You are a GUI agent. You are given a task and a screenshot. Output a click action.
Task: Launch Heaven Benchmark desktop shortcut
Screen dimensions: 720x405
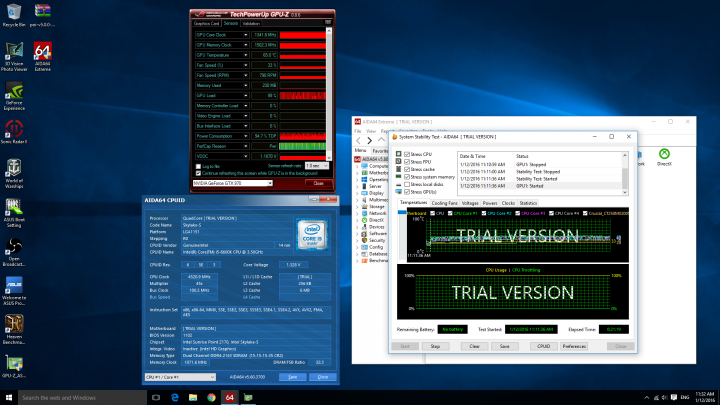(x=14, y=329)
